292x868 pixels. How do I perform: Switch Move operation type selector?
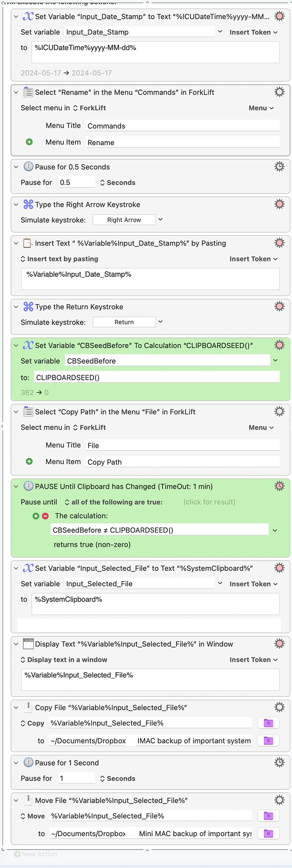coord(33,816)
